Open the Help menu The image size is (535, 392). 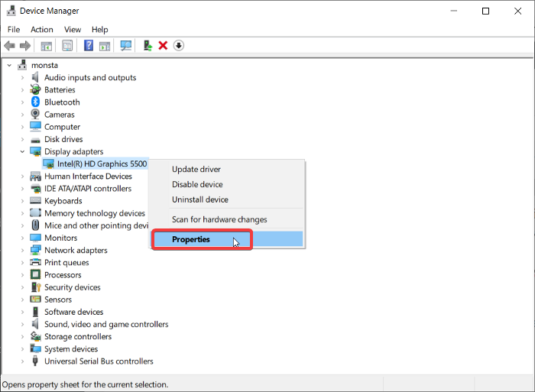click(99, 30)
